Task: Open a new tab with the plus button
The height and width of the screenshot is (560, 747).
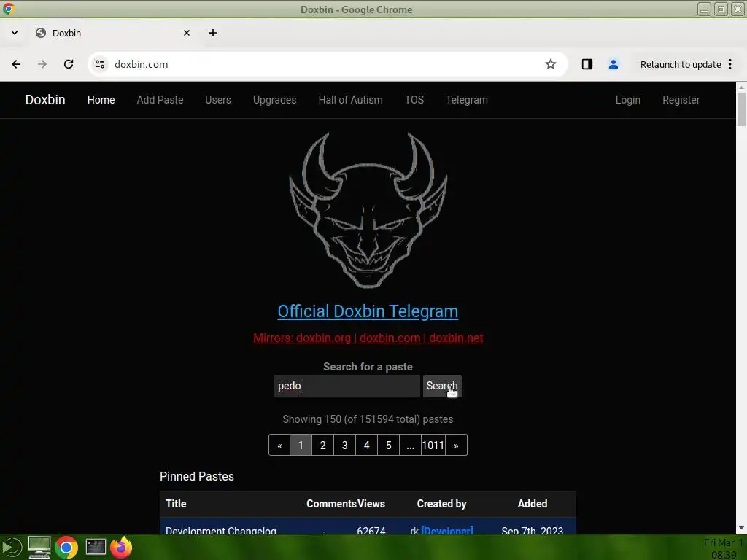Action: (x=213, y=33)
